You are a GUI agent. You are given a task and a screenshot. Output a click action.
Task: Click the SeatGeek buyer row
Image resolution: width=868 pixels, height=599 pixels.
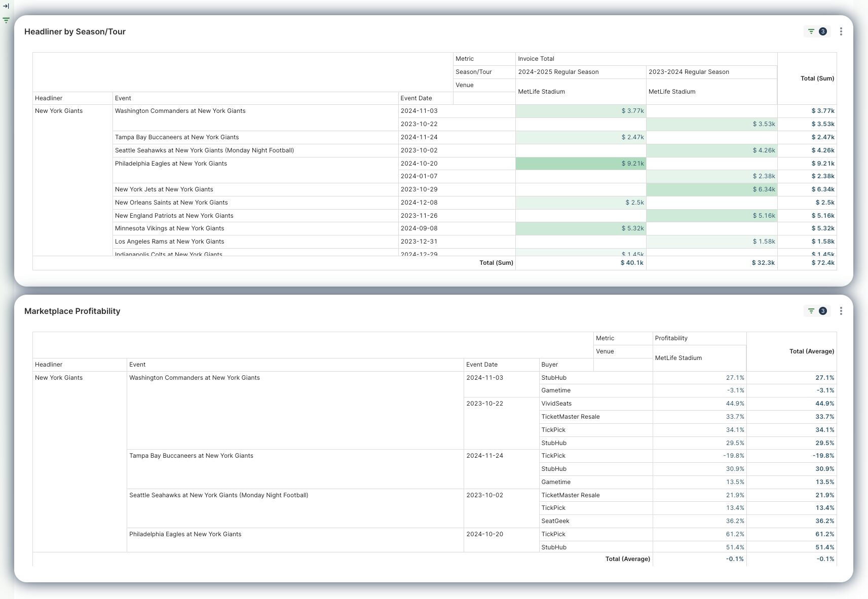tap(555, 521)
